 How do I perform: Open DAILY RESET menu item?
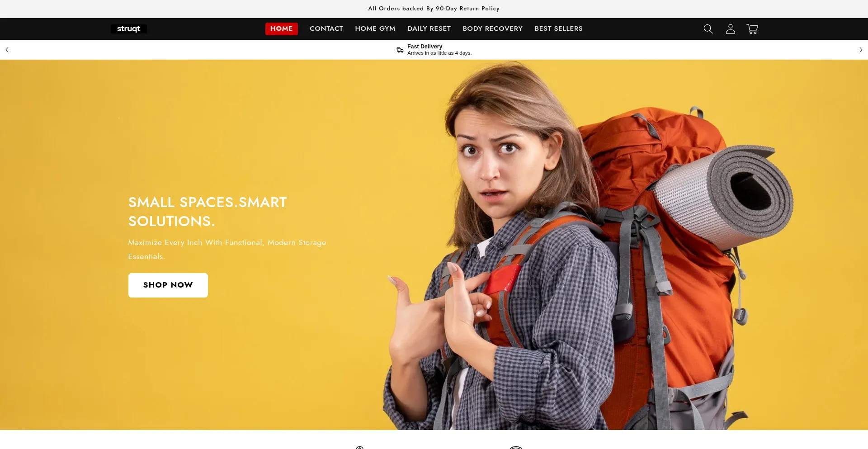429,28
